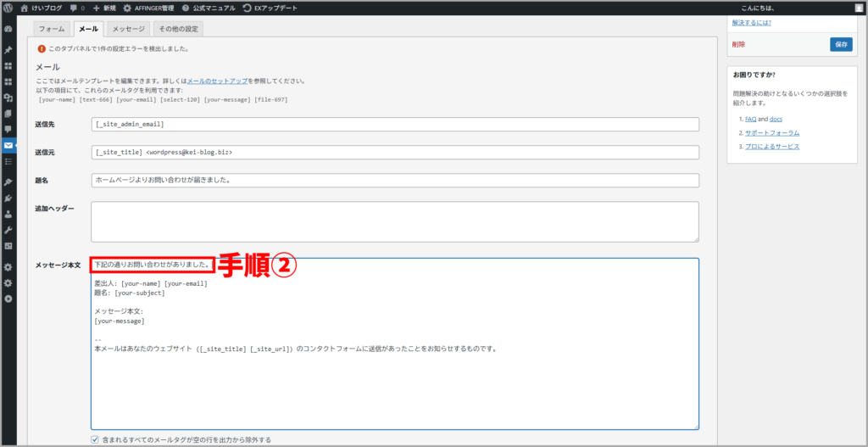Screen dimensions: 868x447
Task: Click the 送信先 recipient input field
Action: click(394, 125)
